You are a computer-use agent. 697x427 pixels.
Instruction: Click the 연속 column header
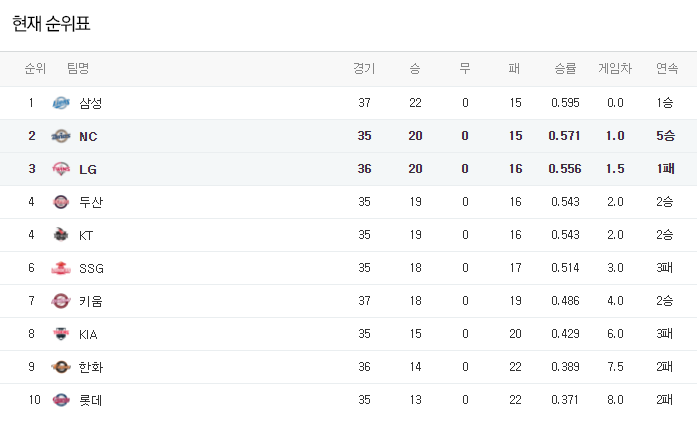pos(666,69)
